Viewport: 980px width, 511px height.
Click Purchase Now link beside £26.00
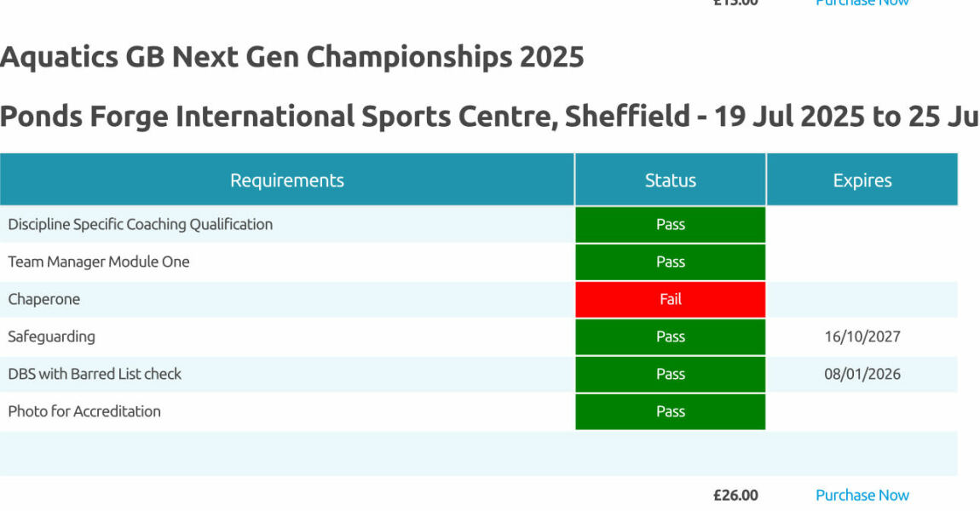click(862, 495)
